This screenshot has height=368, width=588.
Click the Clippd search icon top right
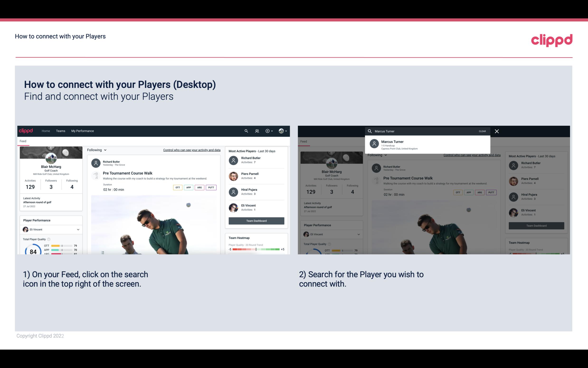[246, 131]
